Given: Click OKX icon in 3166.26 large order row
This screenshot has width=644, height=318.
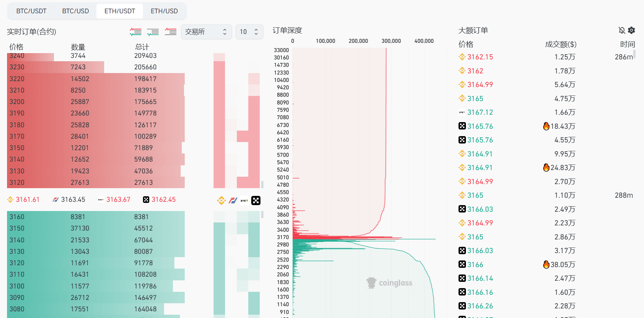Looking at the screenshot, I should tap(462, 306).
